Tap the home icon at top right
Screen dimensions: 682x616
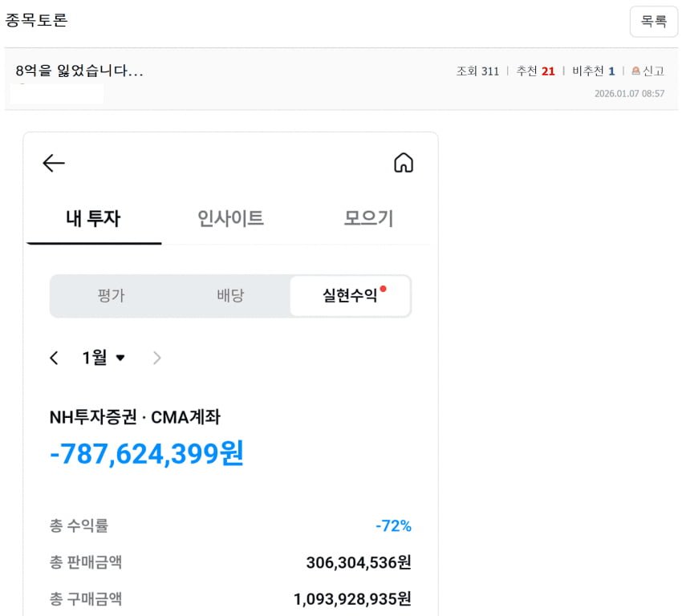(404, 162)
